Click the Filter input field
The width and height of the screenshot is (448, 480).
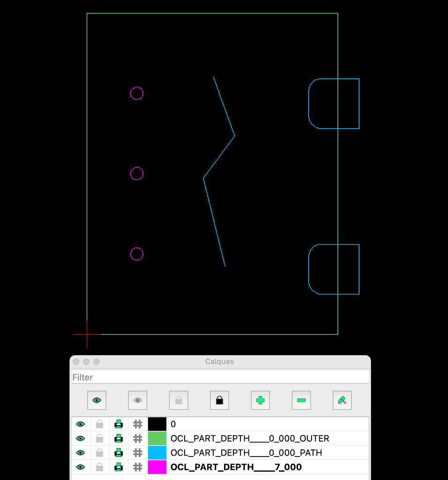[220, 377]
